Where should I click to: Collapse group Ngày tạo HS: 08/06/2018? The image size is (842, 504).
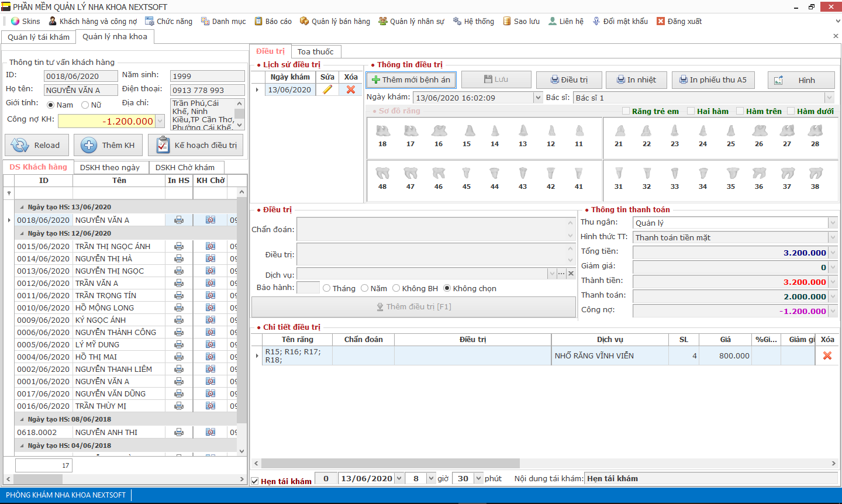coord(22,419)
